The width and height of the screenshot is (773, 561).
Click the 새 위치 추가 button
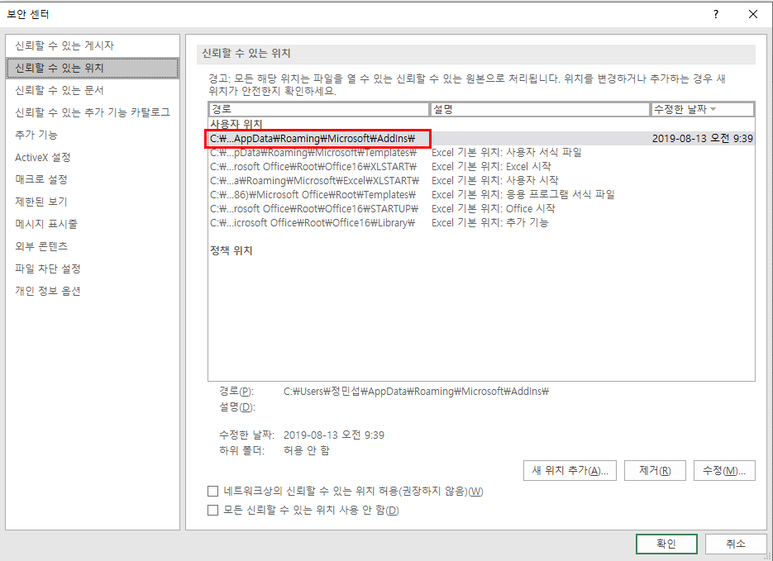[x=570, y=470]
